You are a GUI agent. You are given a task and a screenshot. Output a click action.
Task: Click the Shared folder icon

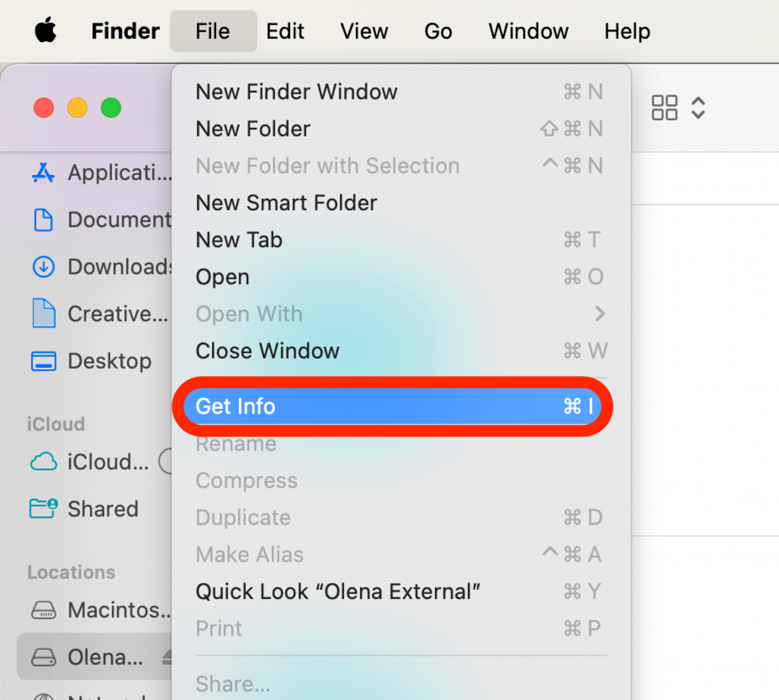coord(43,508)
